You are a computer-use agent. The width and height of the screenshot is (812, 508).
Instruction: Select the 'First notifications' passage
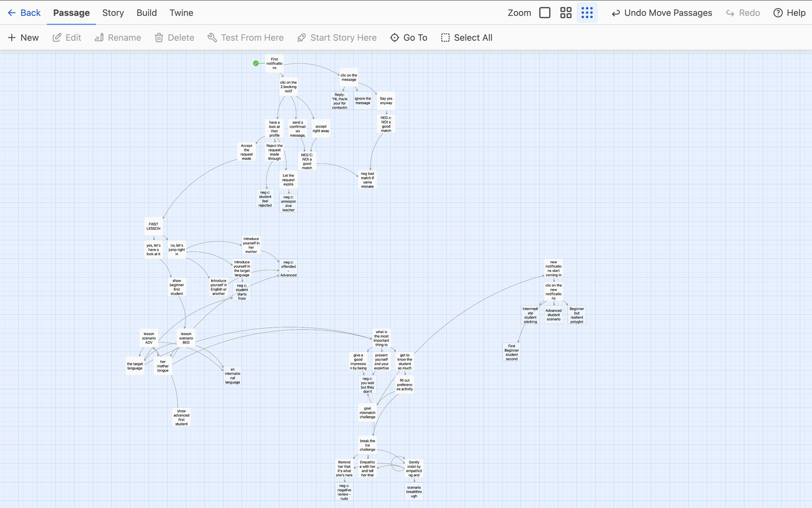coord(274,63)
